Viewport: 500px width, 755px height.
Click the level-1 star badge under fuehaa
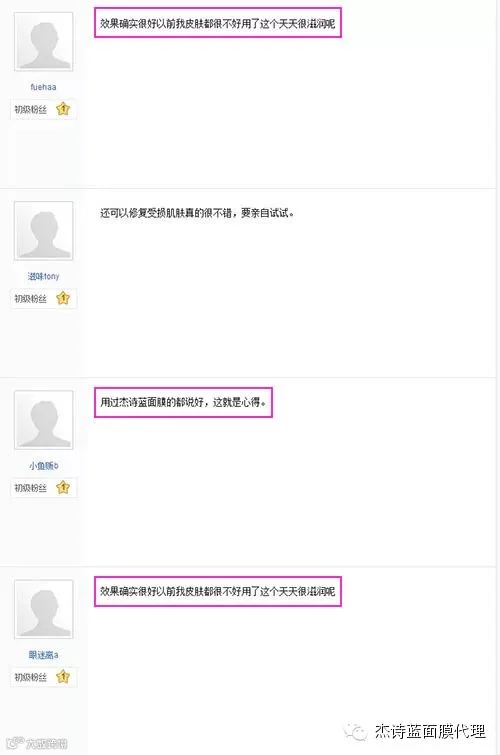(x=63, y=109)
